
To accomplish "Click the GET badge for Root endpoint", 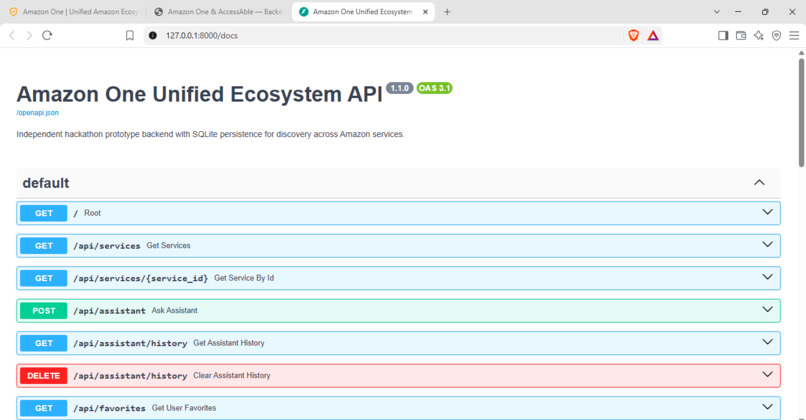I will [44, 213].
